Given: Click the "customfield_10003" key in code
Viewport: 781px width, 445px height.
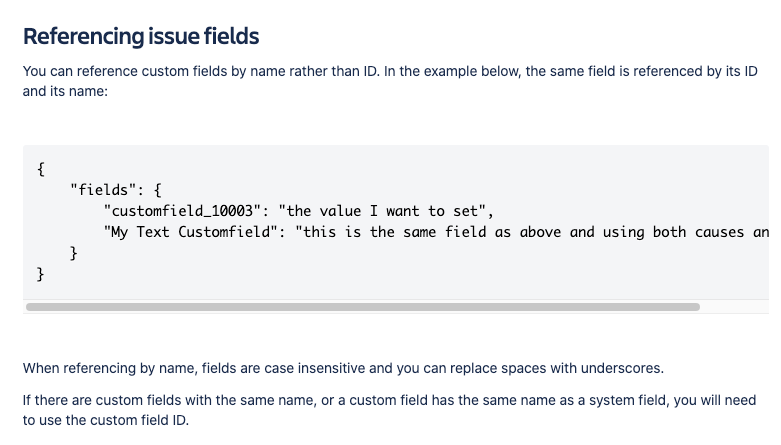Looking at the screenshot, I should [x=182, y=211].
